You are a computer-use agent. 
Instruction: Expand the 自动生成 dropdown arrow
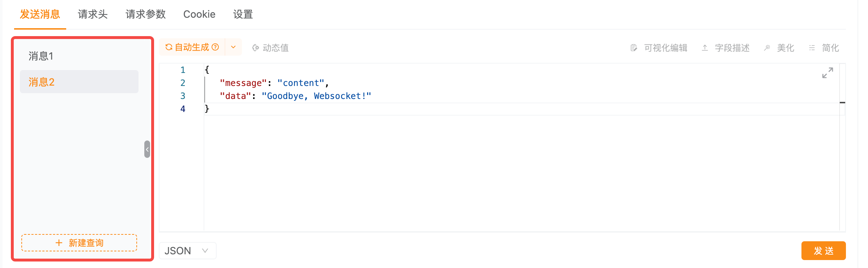(233, 47)
